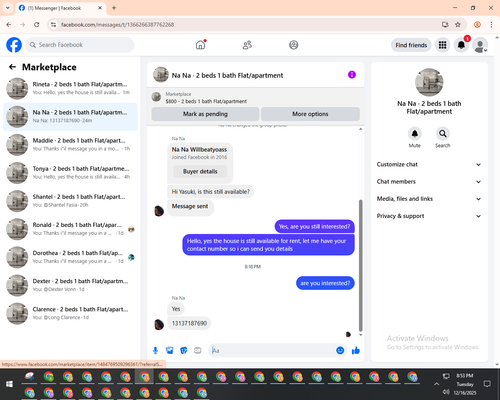500x400 pixels.
Task: Open the Facebook logo home link
Action: pos(14,45)
